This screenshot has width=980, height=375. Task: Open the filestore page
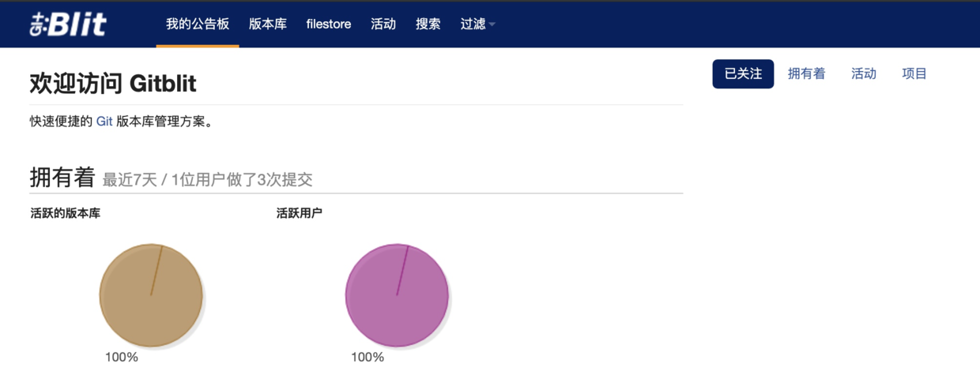coord(328,24)
